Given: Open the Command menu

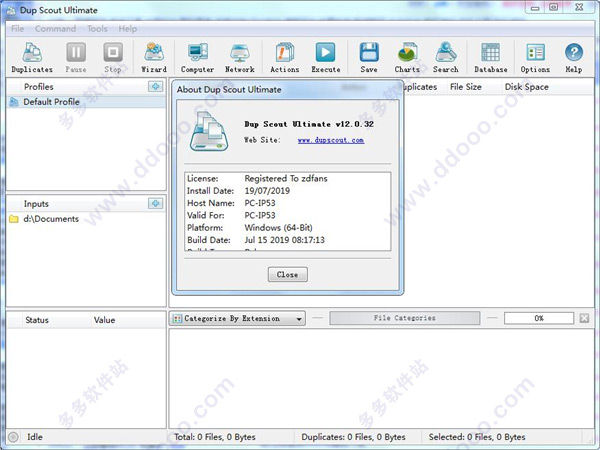Looking at the screenshot, I should [55, 29].
